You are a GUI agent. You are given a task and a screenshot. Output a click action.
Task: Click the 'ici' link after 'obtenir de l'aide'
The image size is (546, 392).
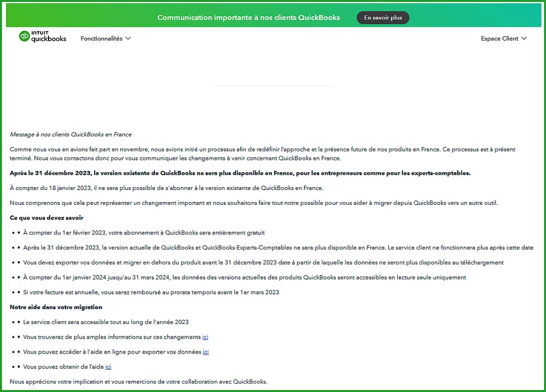point(108,366)
